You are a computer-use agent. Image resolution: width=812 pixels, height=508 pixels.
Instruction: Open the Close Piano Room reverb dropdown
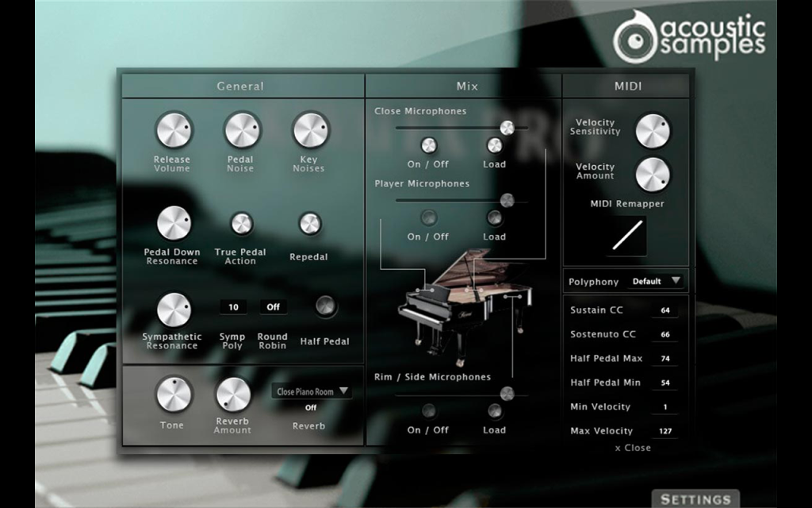(312, 391)
